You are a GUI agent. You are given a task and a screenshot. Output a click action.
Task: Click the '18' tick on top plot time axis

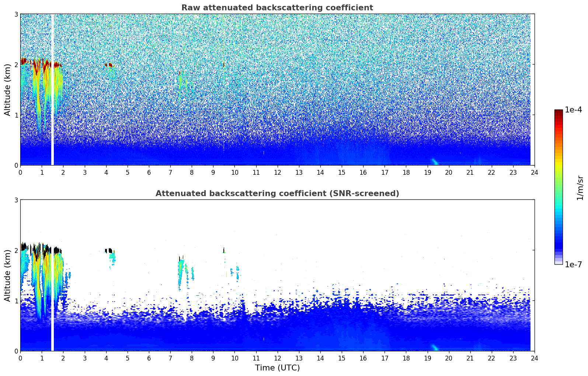pos(406,172)
